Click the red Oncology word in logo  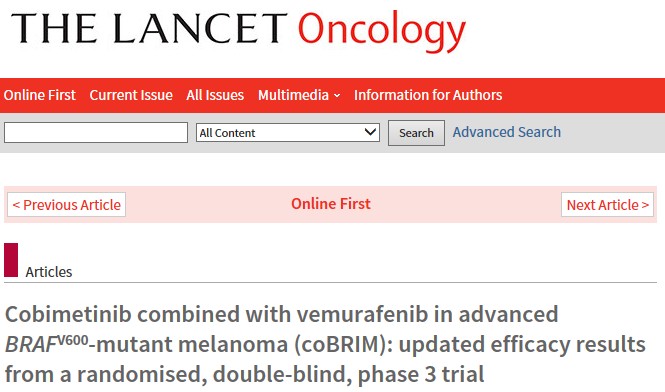[x=382, y=31]
